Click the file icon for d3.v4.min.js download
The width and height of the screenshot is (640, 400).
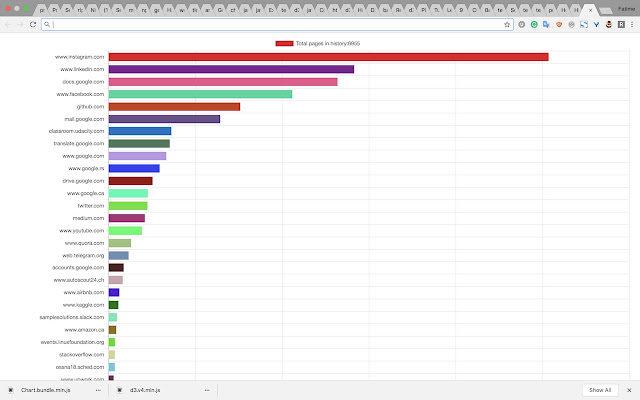(x=120, y=390)
